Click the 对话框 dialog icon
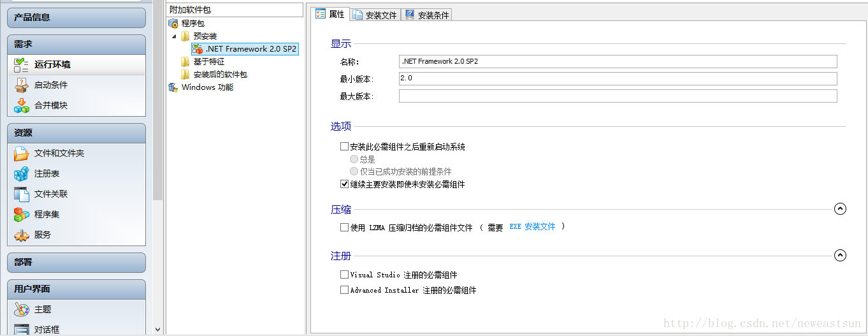 click(x=21, y=330)
